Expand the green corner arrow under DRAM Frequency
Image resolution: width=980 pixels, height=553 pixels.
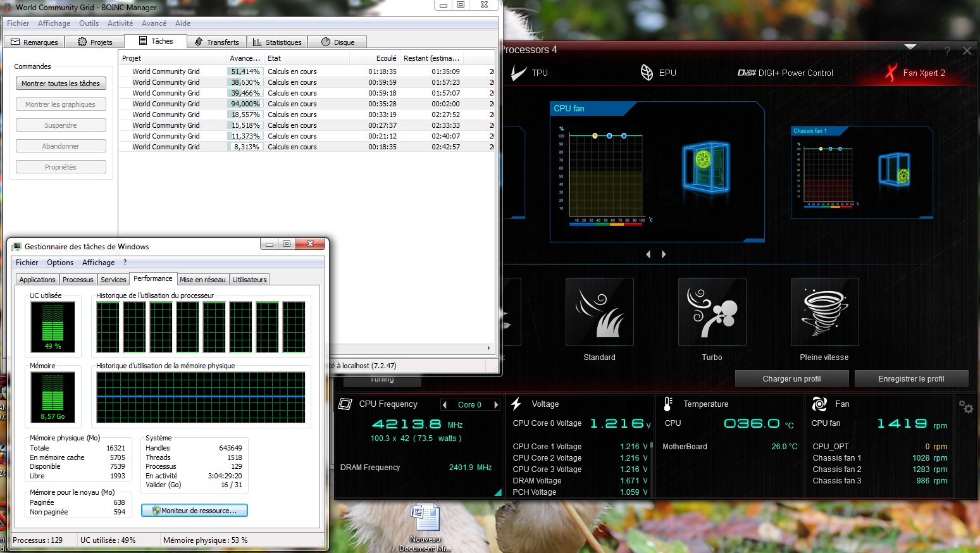pyautogui.click(x=498, y=492)
